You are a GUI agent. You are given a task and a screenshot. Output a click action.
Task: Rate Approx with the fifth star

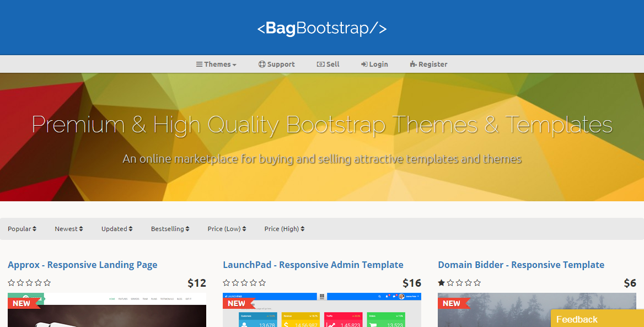47,283
